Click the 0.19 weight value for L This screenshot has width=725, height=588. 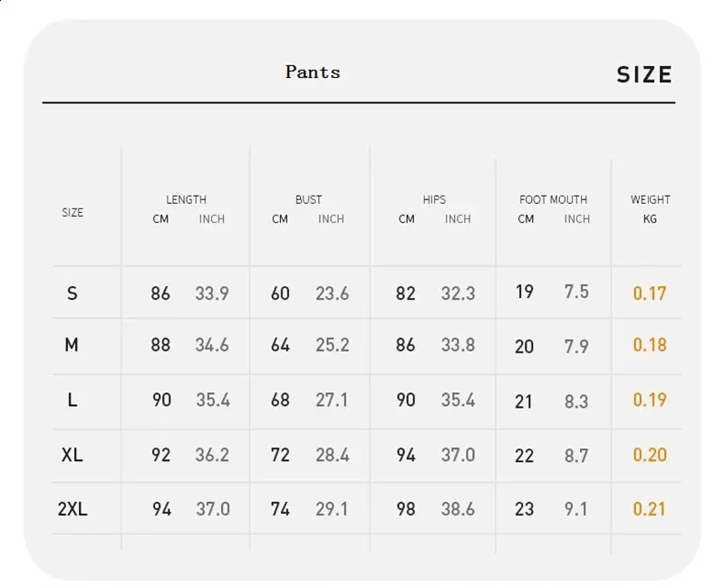click(650, 400)
